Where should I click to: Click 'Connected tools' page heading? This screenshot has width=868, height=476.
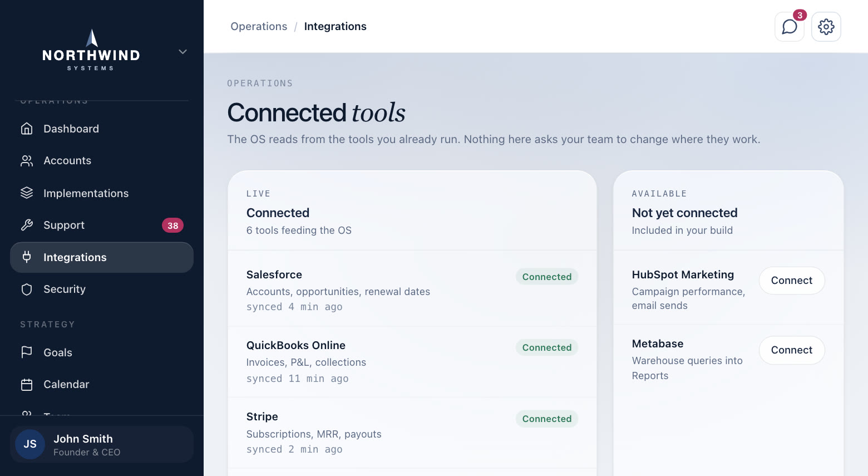[x=316, y=112]
